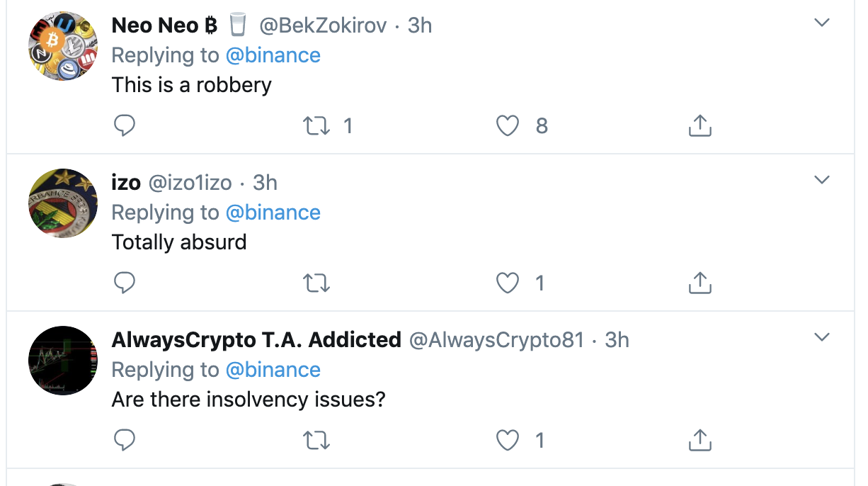Viewport: 868px width, 486px height.
Task: Reply to izo's "Totally absurd" tweet
Action: pos(125,283)
